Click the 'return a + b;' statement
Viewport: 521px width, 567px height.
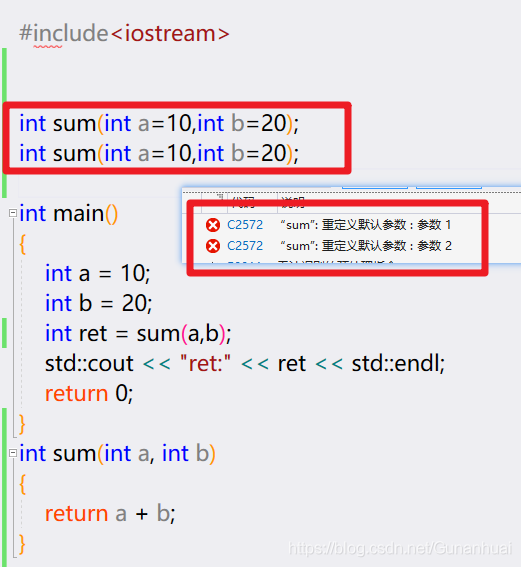pyautogui.click(x=110, y=513)
